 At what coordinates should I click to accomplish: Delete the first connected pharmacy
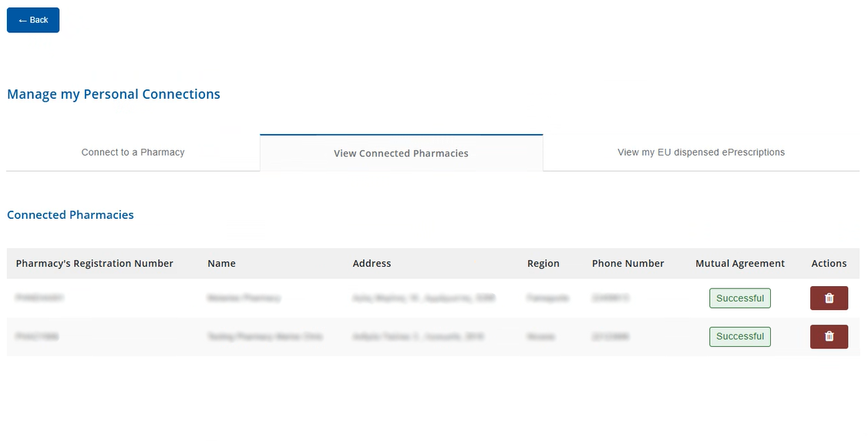[829, 298]
